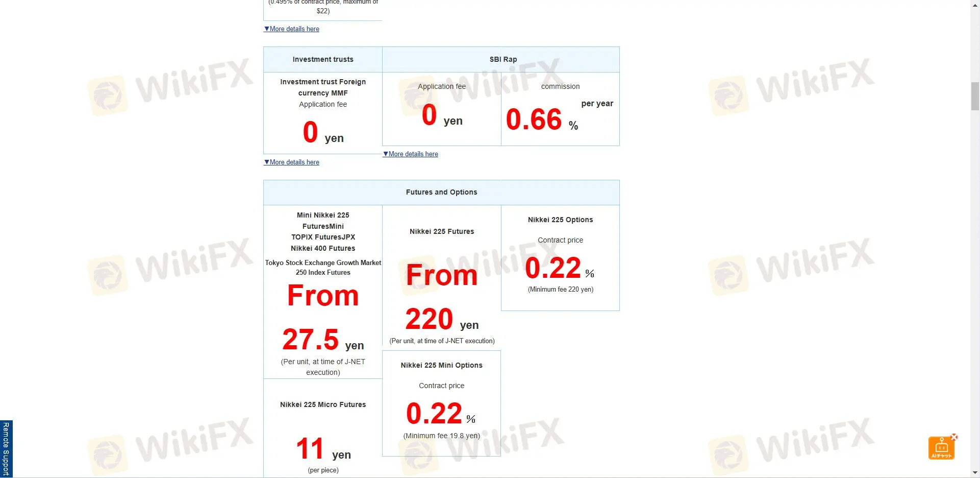The height and width of the screenshot is (478, 980).
Task: Click the 220 yen fee value
Action: [442, 320]
